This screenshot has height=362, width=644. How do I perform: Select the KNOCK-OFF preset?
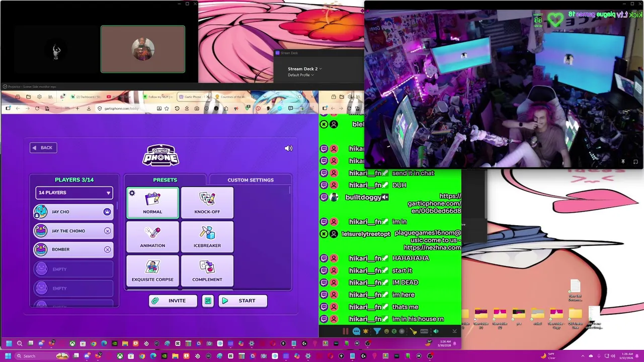[x=207, y=202]
